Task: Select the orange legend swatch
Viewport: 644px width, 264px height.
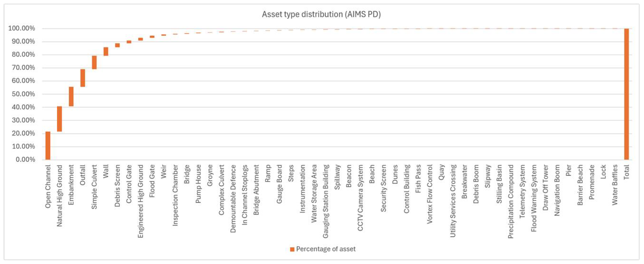Action: tap(292, 249)
